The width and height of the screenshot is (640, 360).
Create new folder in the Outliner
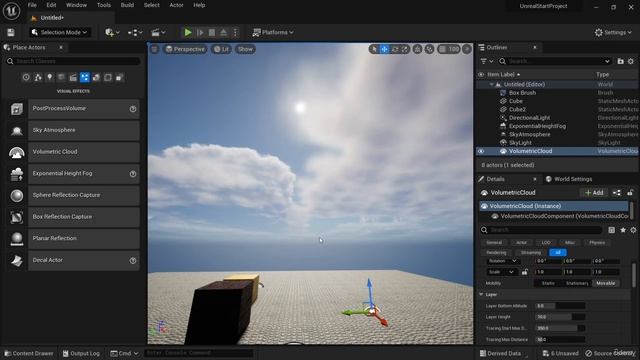pyautogui.click(x=620, y=61)
